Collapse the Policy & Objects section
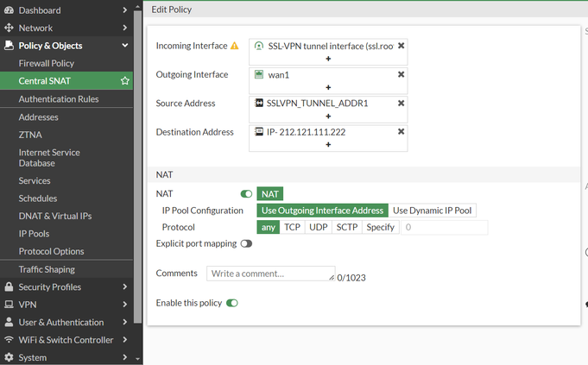588x365 pixels. (x=125, y=45)
